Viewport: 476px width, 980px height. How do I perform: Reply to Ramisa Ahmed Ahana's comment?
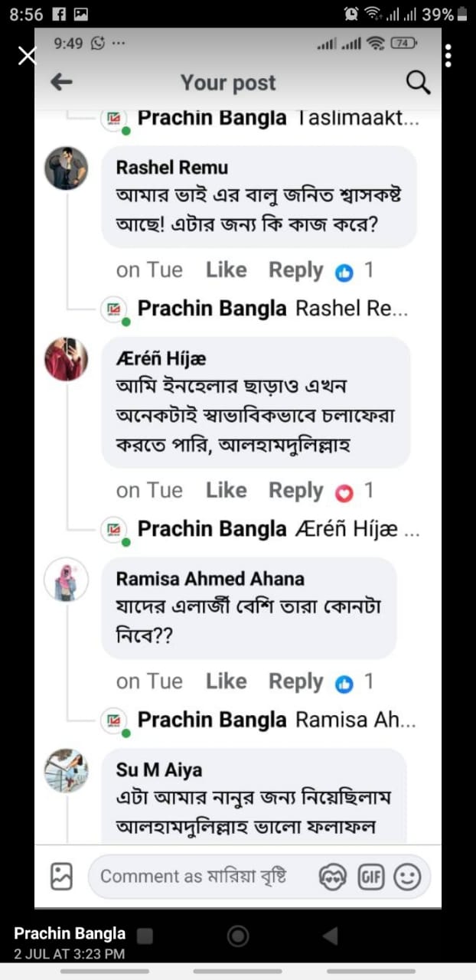tap(295, 681)
